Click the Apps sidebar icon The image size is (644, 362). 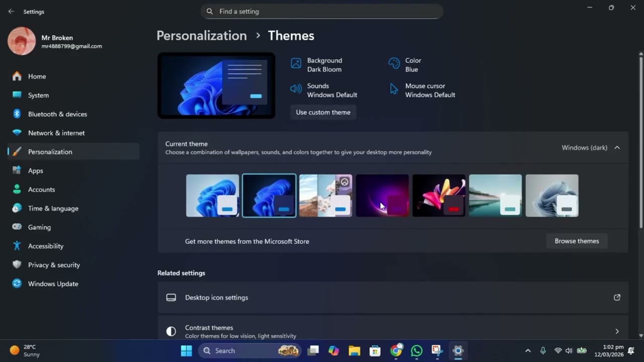click(17, 170)
